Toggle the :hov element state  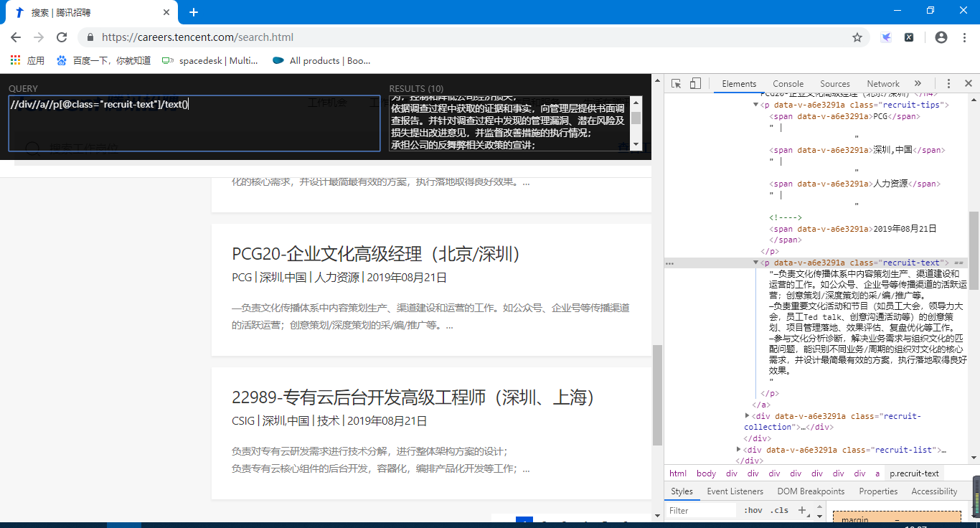point(753,511)
